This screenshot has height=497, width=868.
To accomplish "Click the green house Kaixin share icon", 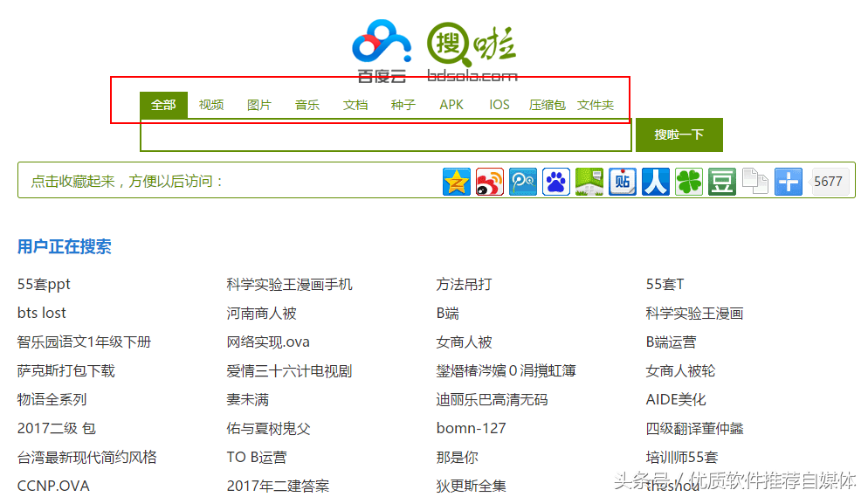I will 589,182.
